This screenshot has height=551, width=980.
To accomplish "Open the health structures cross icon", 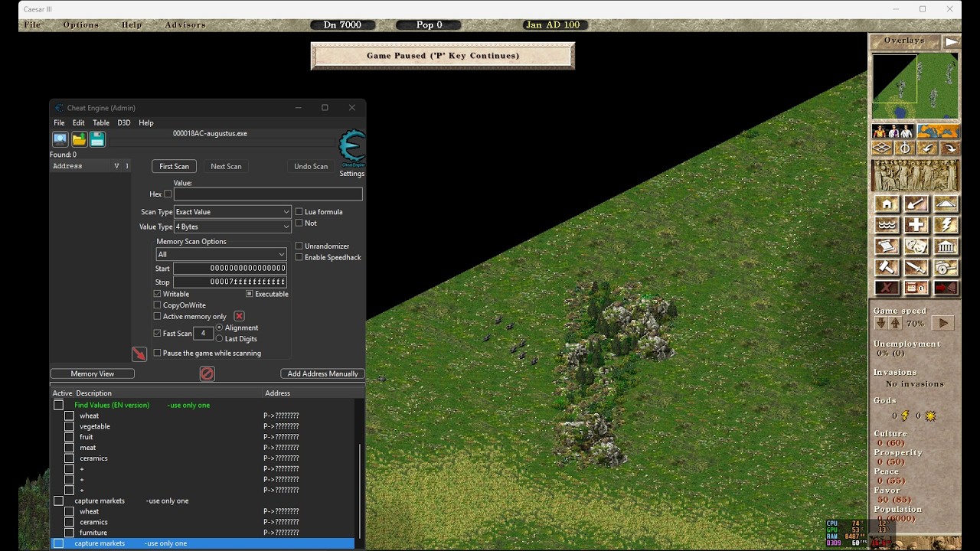I will (x=916, y=225).
